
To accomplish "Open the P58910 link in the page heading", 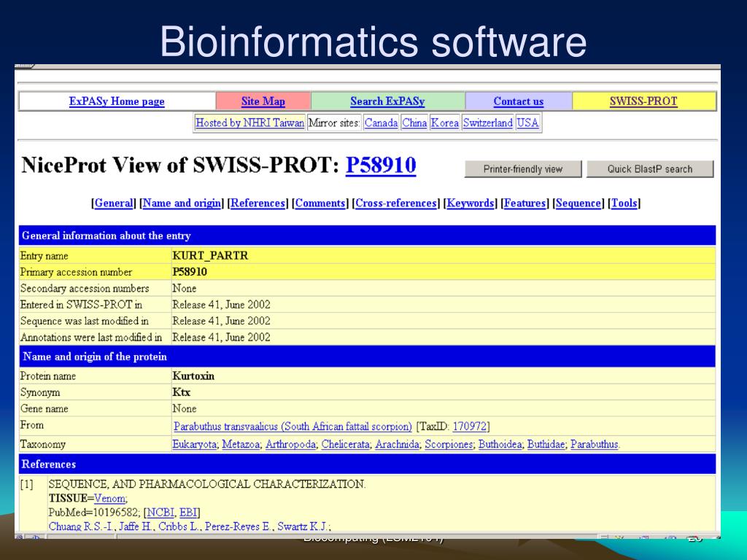I will point(381,166).
